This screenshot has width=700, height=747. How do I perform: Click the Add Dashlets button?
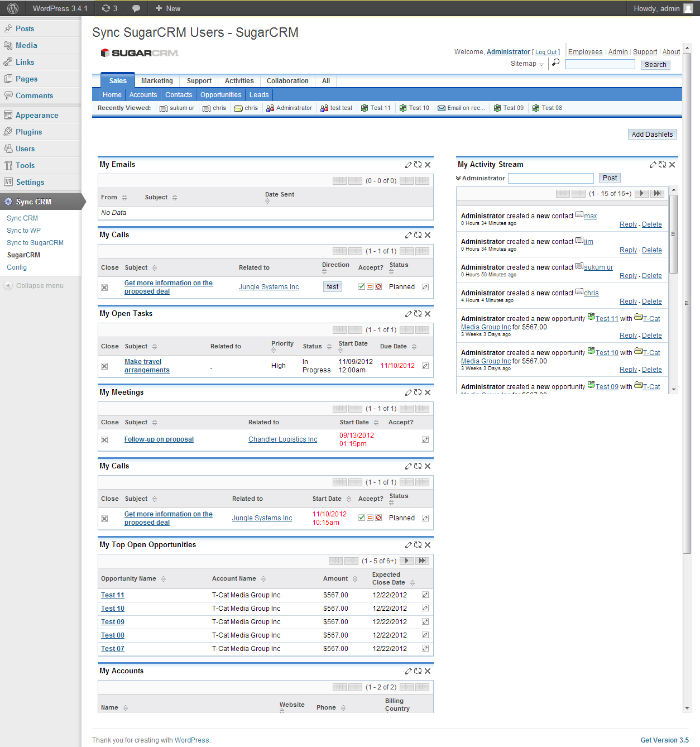652,134
